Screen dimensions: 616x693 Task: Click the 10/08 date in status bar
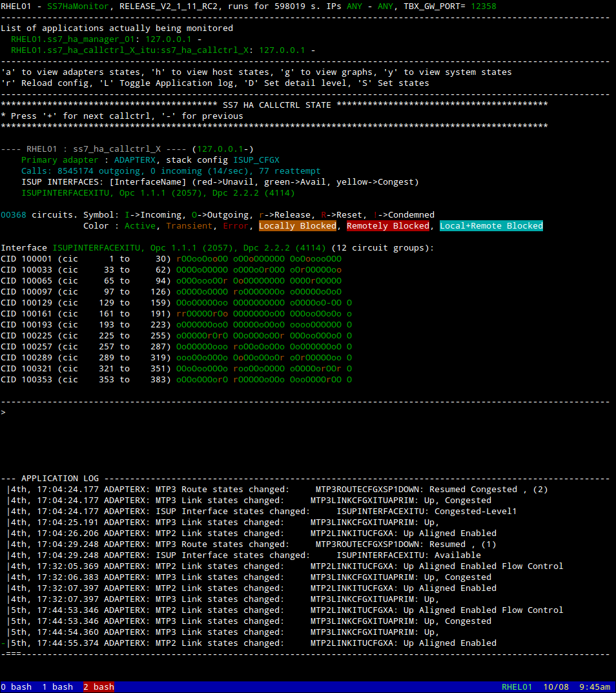(x=556, y=687)
